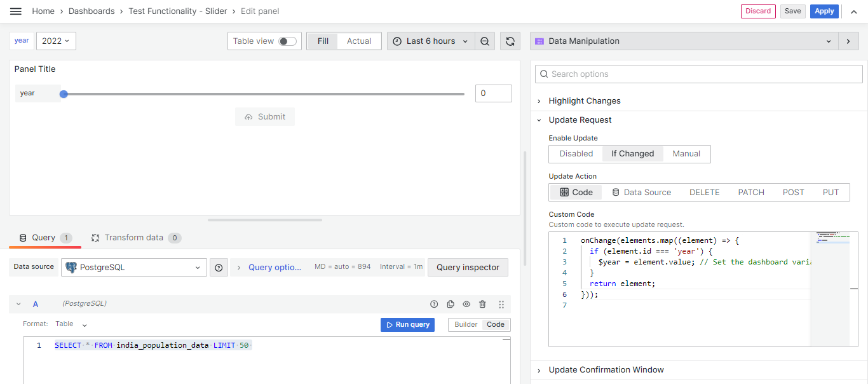The image size is (868, 384).
Task: Click the year slider value input box
Action: point(494,93)
